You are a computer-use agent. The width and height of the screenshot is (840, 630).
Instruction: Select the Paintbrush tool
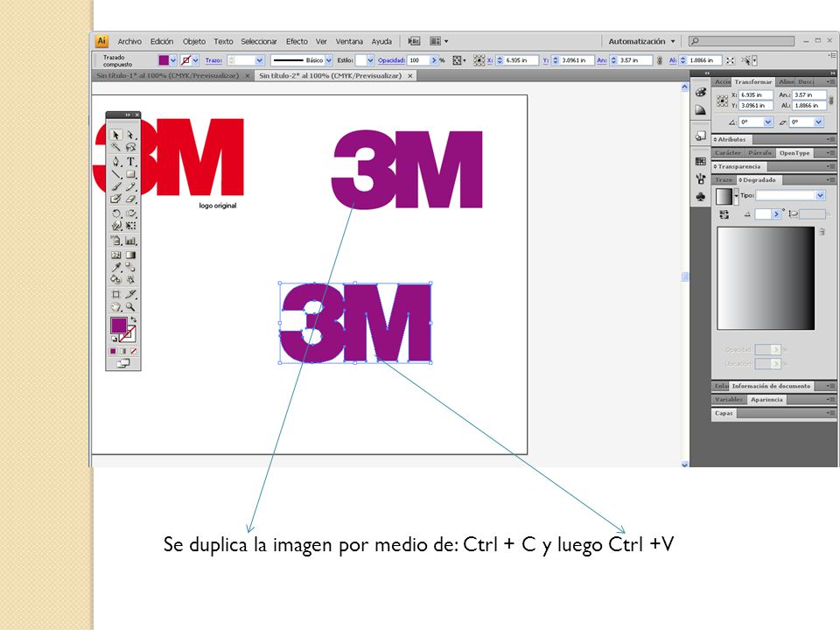pos(115,186)
